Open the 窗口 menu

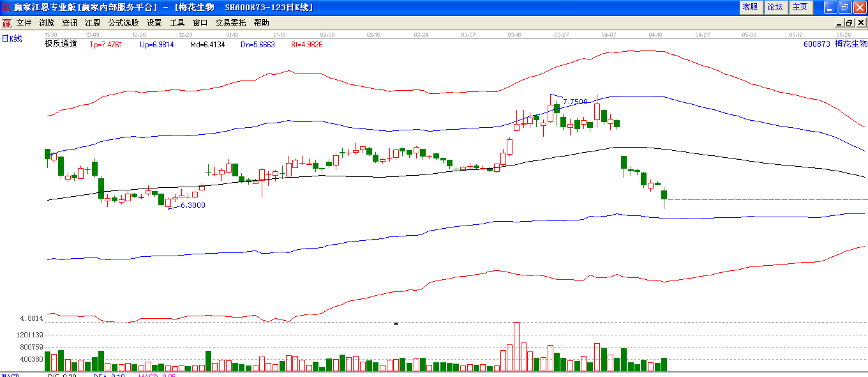click(200, 23)
